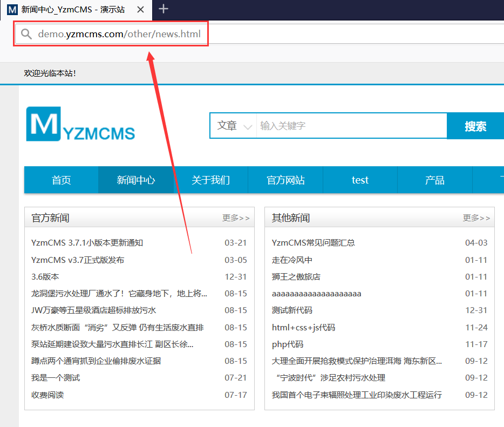Open article 狮王之傲旅店
Image resolution: width=504 pixels, height=427 pixels.
point(296,277)
